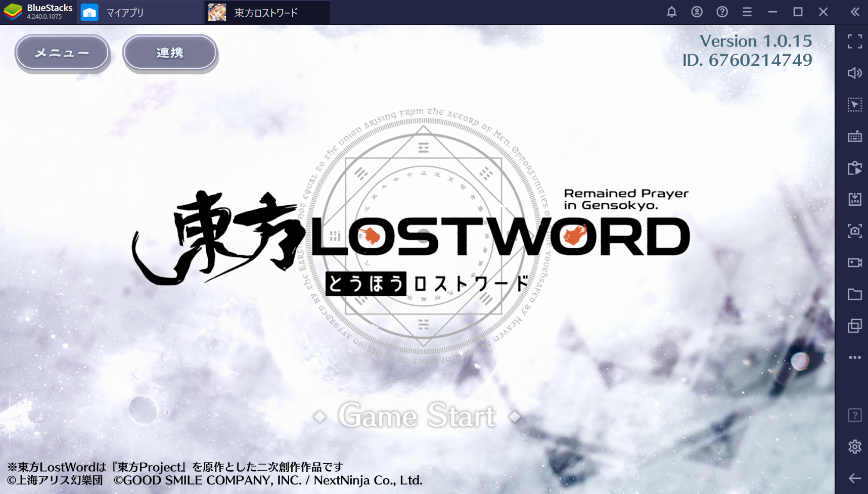Open the BlueStacks notifications bell
The height and width of the screenshot is (494, 868).
pos(671,12)
